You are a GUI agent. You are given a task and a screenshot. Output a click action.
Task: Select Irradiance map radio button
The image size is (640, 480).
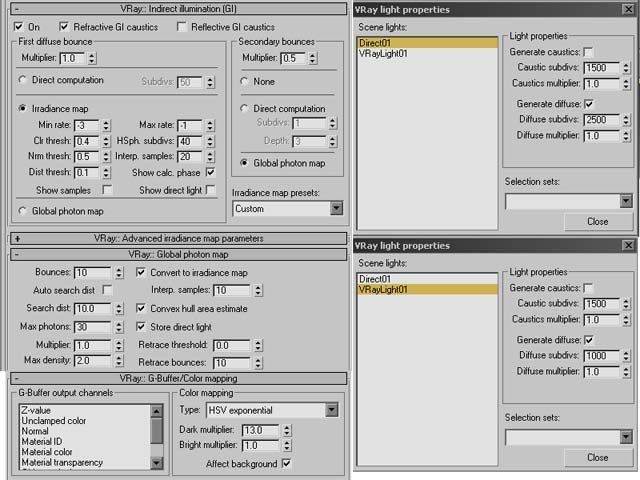pos(22,108)
